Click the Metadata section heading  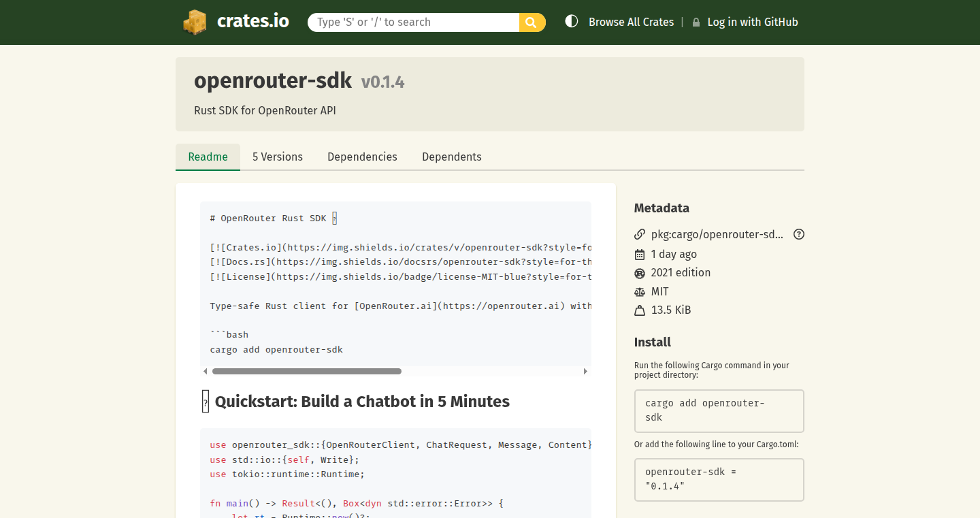tap(661, 208)
